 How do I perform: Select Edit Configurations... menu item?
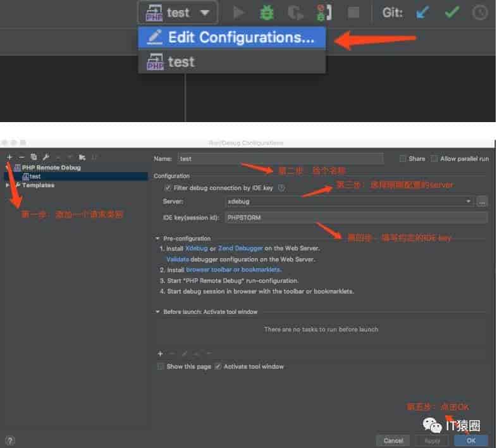tap(231, 38)
